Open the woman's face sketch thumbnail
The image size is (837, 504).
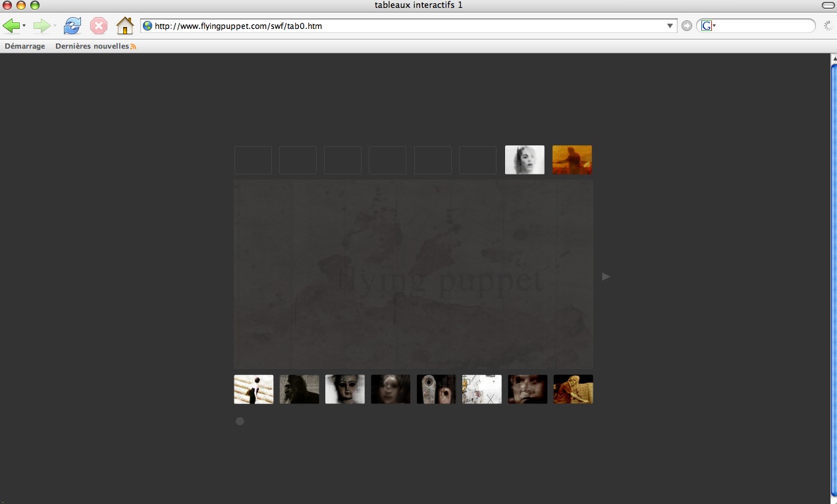point(525,160)
